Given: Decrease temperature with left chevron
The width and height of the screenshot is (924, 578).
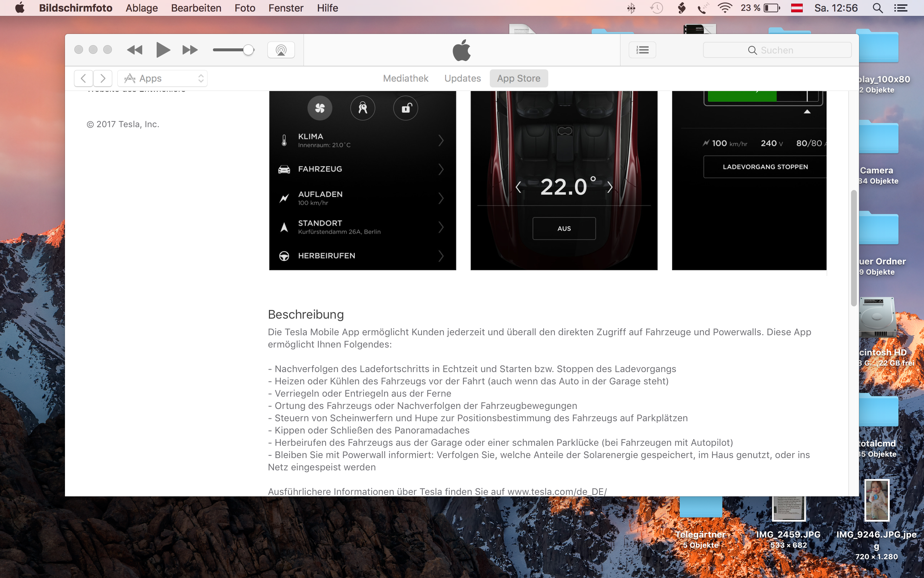Looking at the screenshot, I should [518, 187].
